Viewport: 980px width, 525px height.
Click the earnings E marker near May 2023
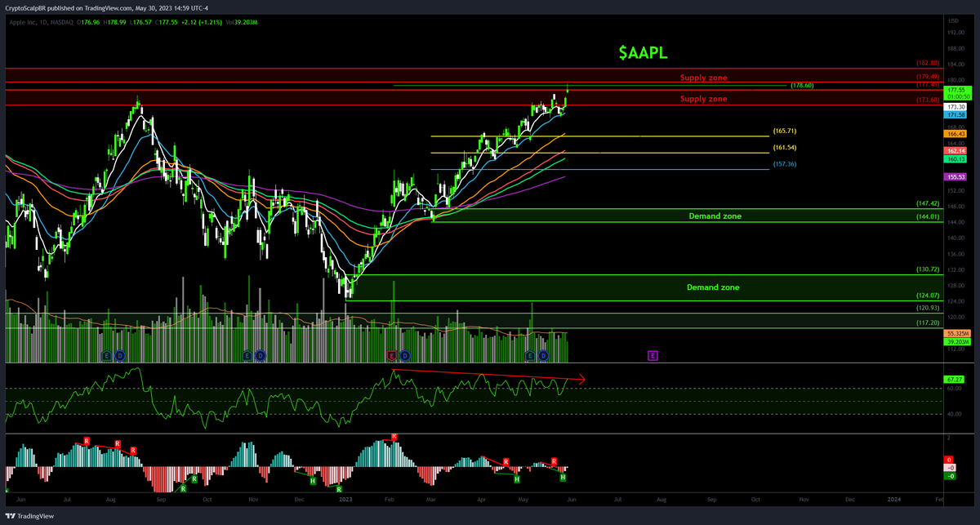point(529,356)
